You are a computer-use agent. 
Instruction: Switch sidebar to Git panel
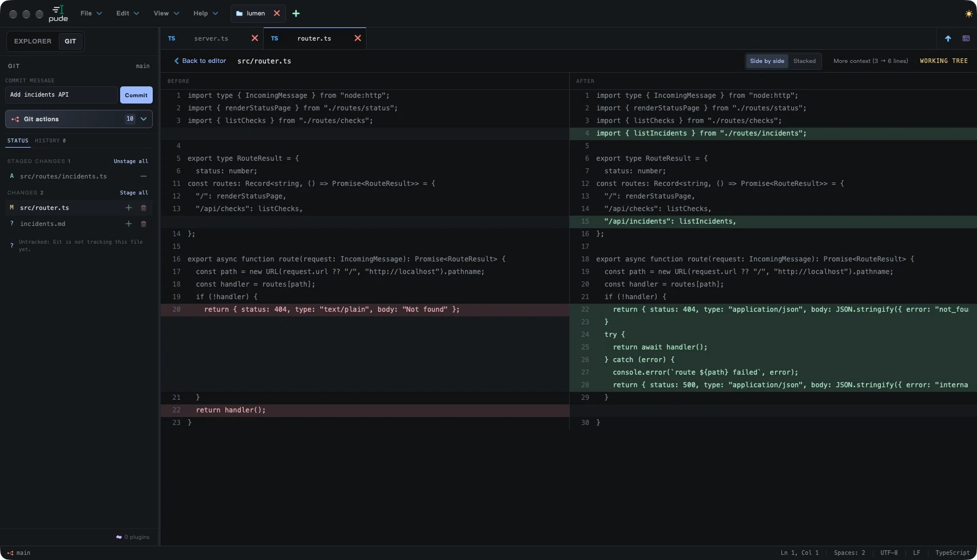[70, 41]
